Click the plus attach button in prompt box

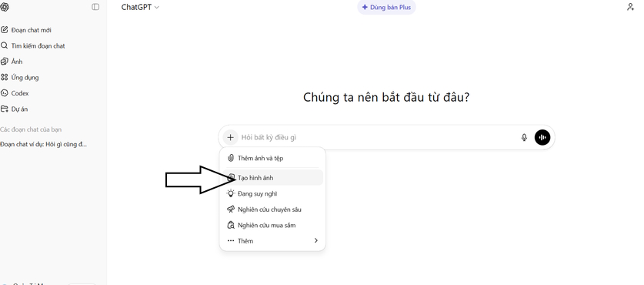230,137
